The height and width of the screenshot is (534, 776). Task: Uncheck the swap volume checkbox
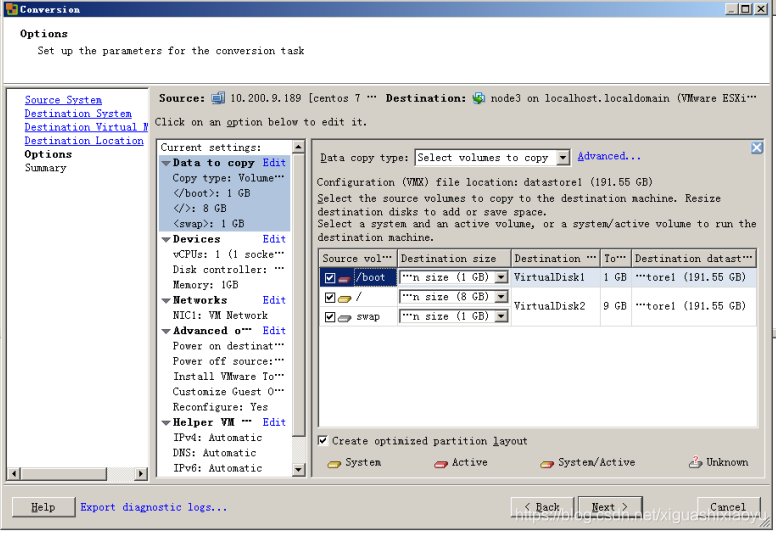330,317
